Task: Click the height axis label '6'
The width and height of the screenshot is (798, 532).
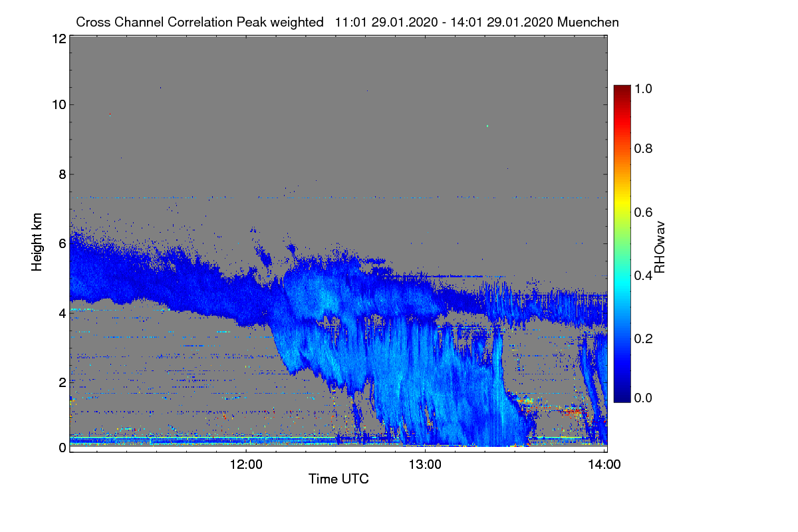Action: click(61, 243)
